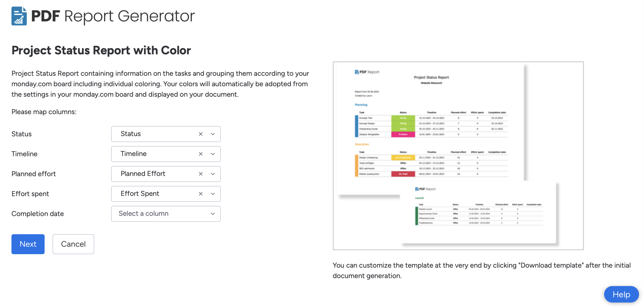Click the X icon on Planned Effort field
The height and width of the screenshot is (308, 644).
pos(200,173)
